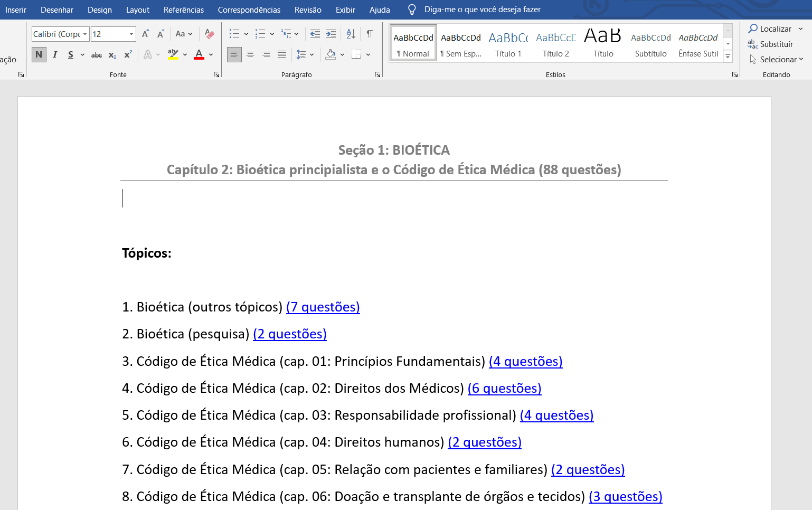Click the Diga-me search box
This screenshot has width=812, height=510.
(x=482, y=10)
